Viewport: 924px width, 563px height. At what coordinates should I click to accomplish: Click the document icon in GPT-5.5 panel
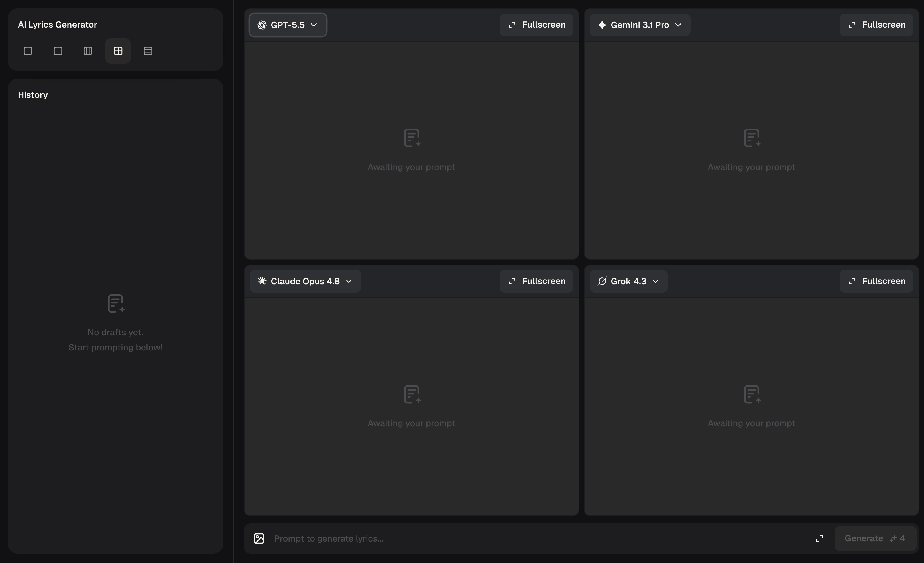pos(412,138)
